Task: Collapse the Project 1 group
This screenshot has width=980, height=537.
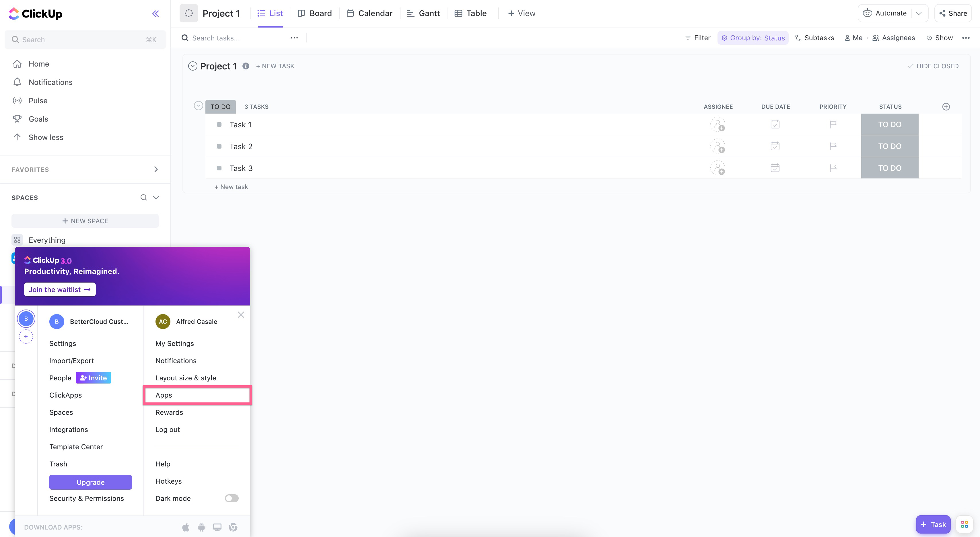Action: point(192,66)
